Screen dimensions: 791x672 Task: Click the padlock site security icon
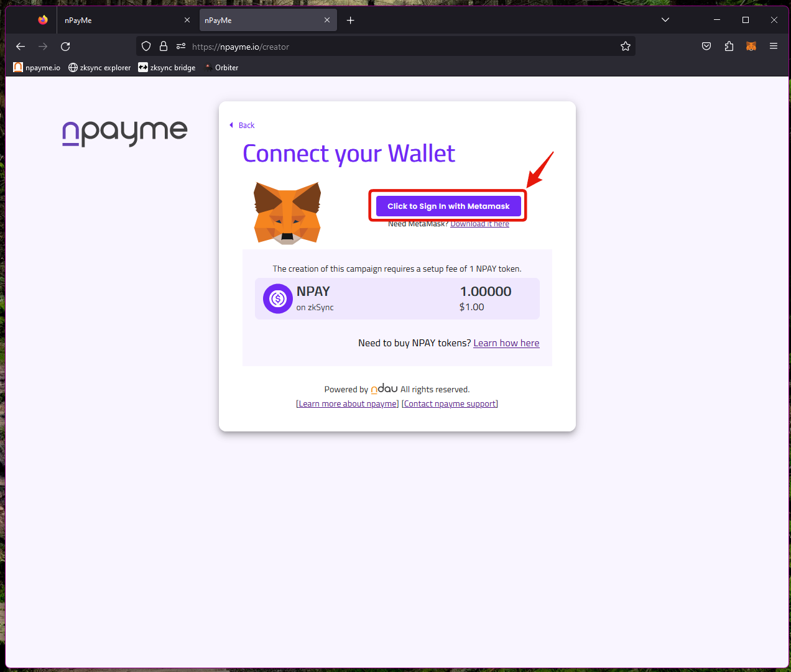tap(164, 46)
